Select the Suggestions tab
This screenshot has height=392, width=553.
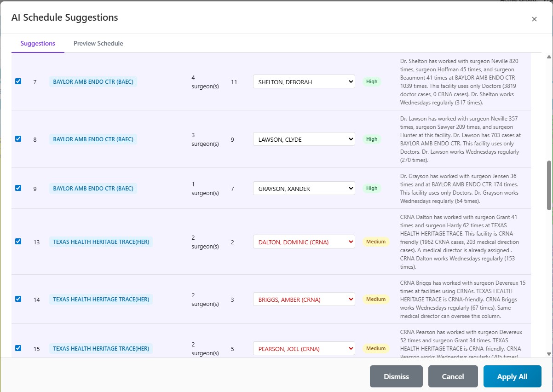click(x=38, y=43)
